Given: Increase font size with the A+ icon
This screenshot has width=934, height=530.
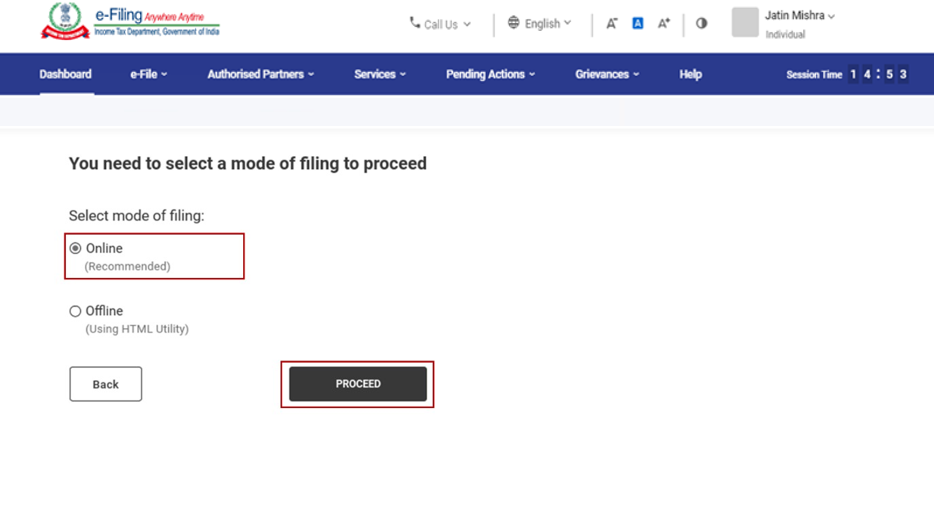Looking at the screenshot, I should (x=663, y=23).
